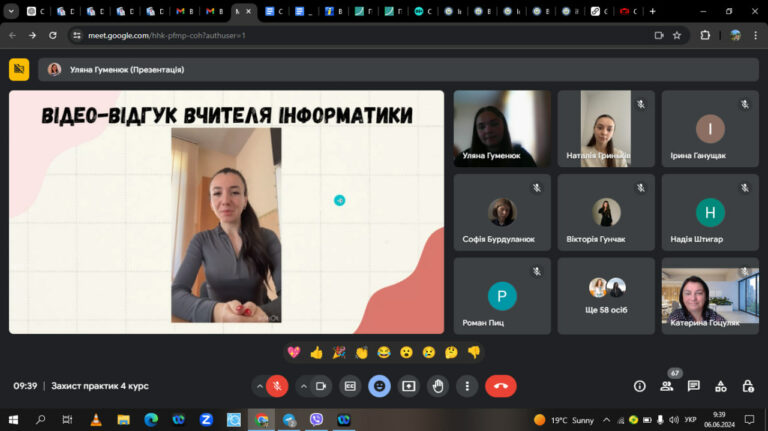The height and width of the screenshot is (431, 768).
Task: Open the send reaction emoji button
Action: (379, 386)
